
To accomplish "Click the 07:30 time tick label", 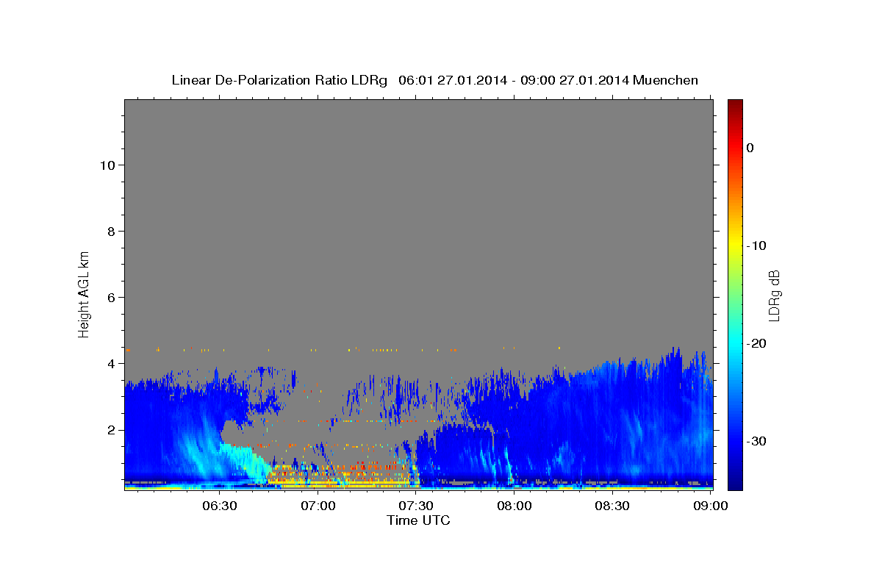I will [x=416, y=506].
